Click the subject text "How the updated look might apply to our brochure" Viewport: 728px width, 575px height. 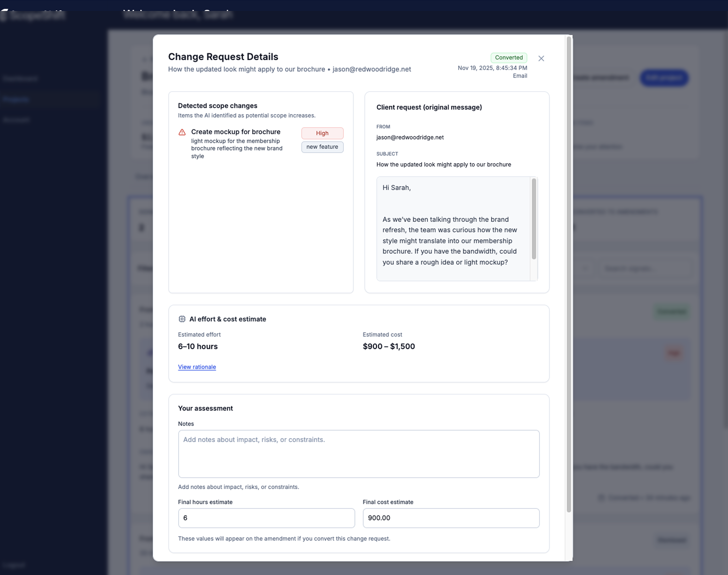click(x=443, y=164)
